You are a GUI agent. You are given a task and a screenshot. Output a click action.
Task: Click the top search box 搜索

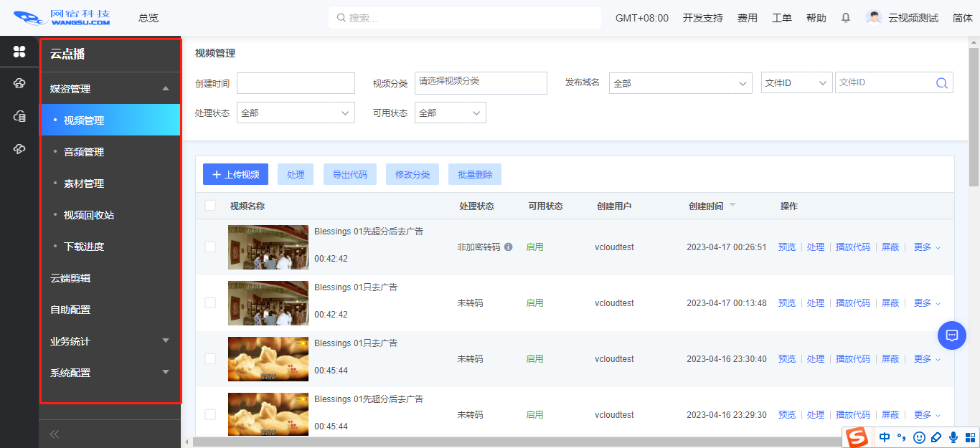(x=465, y=18)
